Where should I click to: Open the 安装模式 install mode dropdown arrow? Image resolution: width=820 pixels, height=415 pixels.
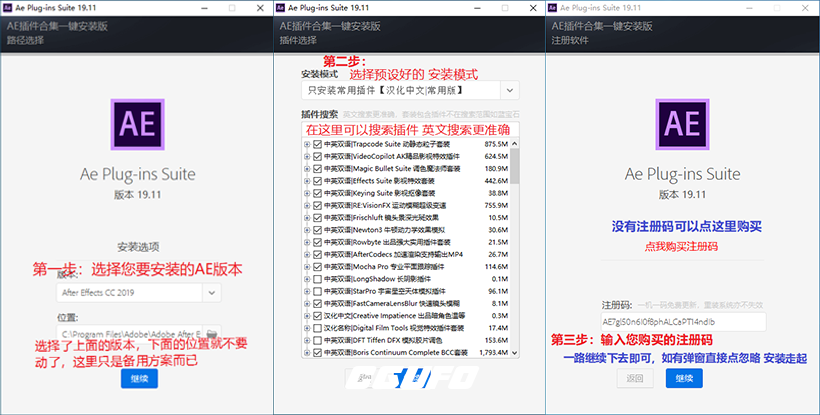pyautogui.click(x=510, y=90)
